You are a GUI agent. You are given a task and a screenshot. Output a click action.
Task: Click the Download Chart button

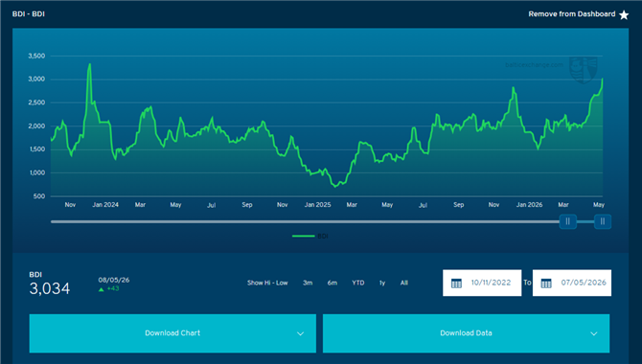click(172, 333)
